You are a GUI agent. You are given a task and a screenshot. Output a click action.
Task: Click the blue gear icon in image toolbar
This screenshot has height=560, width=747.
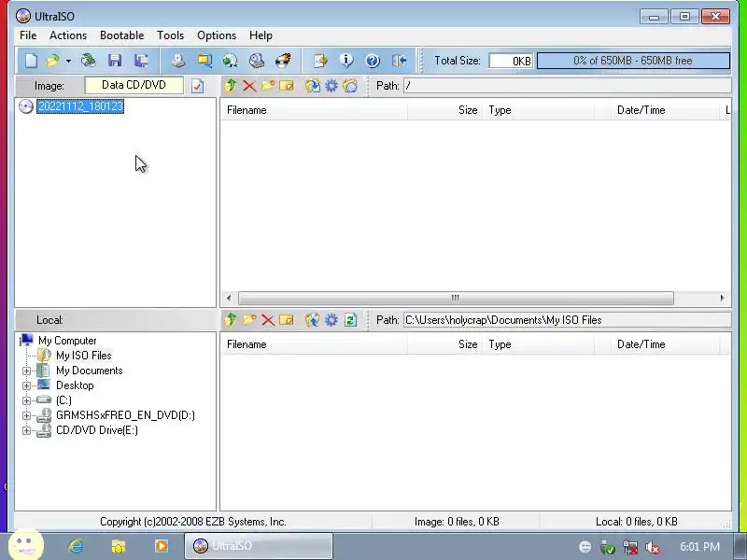click(331, 86)
